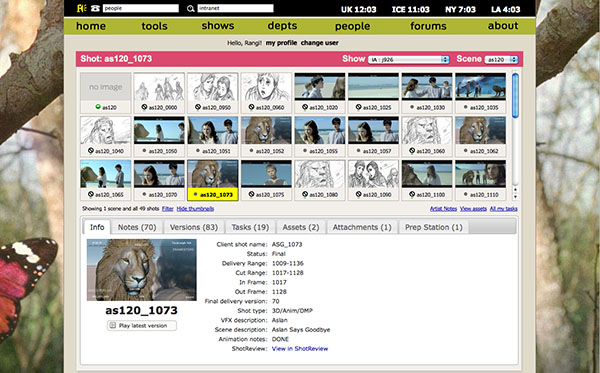Select the as120 scene thumbnail with no image

(x=106, y=93)
